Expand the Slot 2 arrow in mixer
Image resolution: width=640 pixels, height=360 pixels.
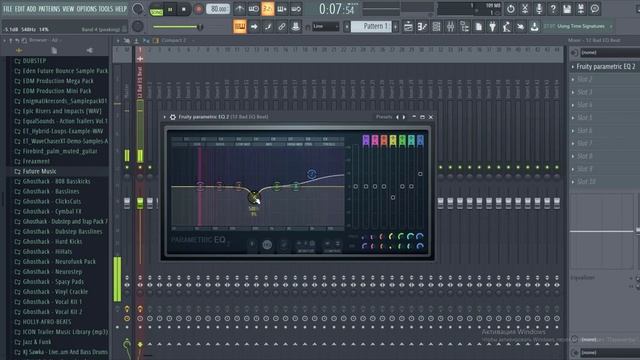tap(573, 80)
